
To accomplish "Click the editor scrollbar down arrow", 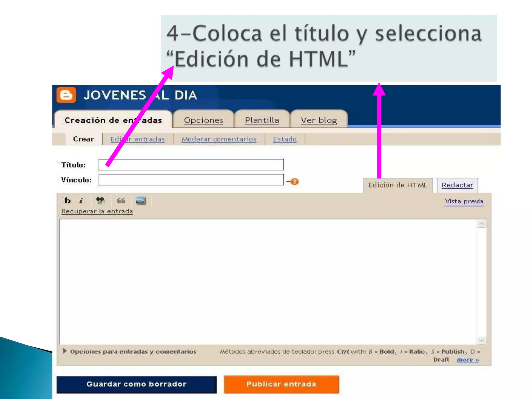I will pos(482,340).
